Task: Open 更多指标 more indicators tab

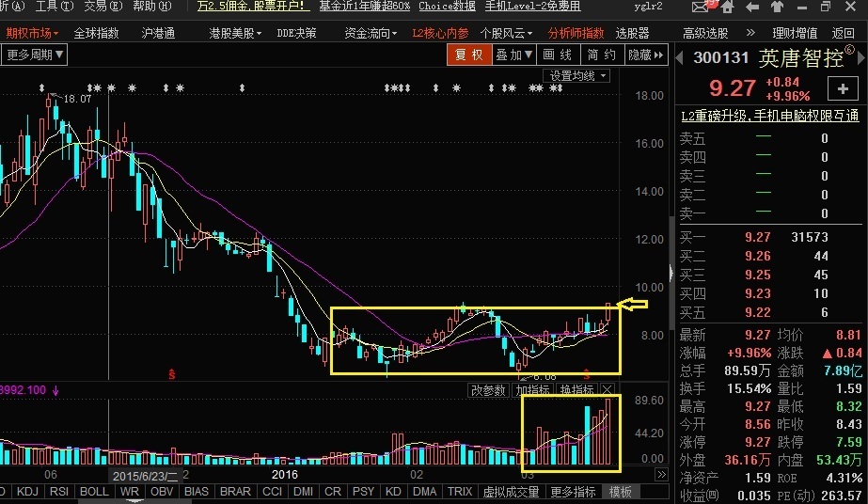Action: pyautogui.click(x=573, y=491)
